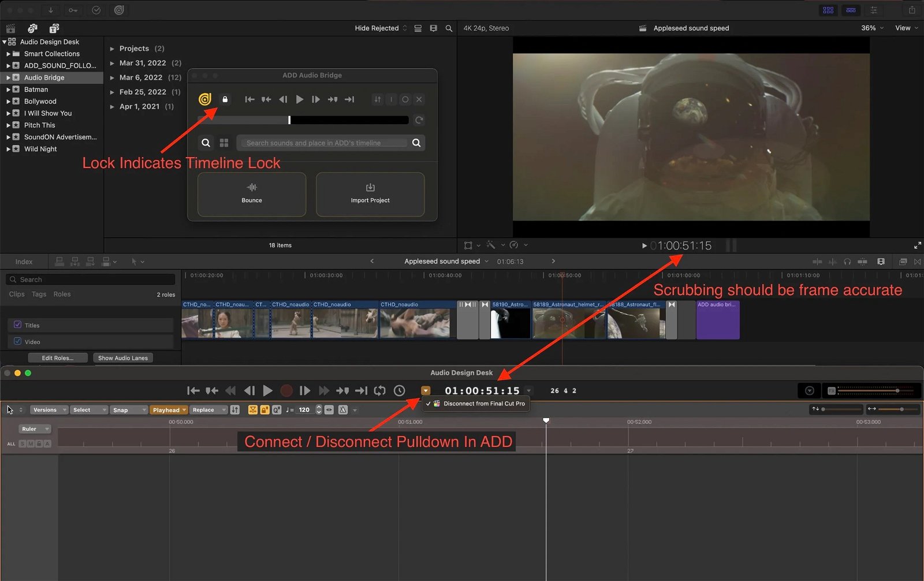924x581 pixels.
Task: Play from the ADD Audio Bridge transport
Action: pos(299,99)
